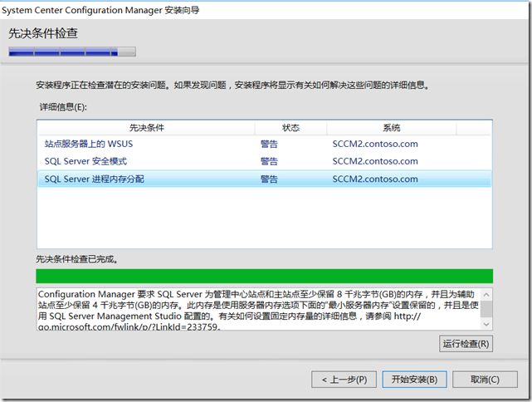Click SCCM2.contoso.com in the WSUS row
This screenshot has width=532, height=402.
(x=375, y=144)
